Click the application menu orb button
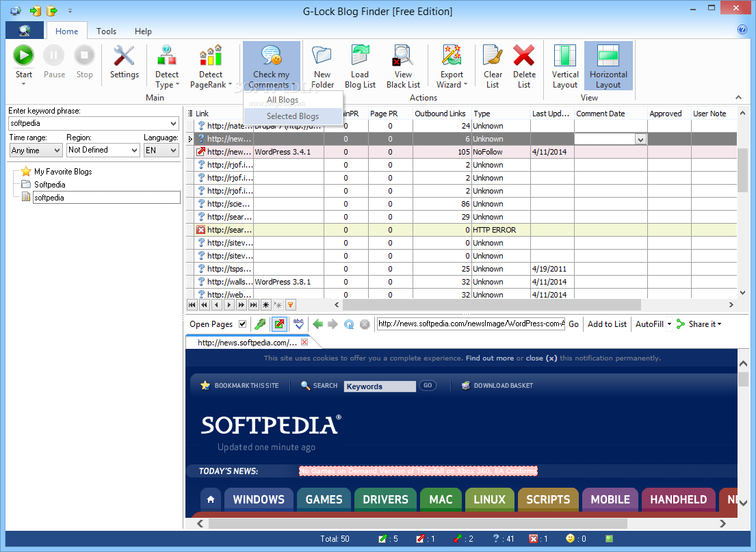The image size is (756, 552). click(x=25, y=30)
